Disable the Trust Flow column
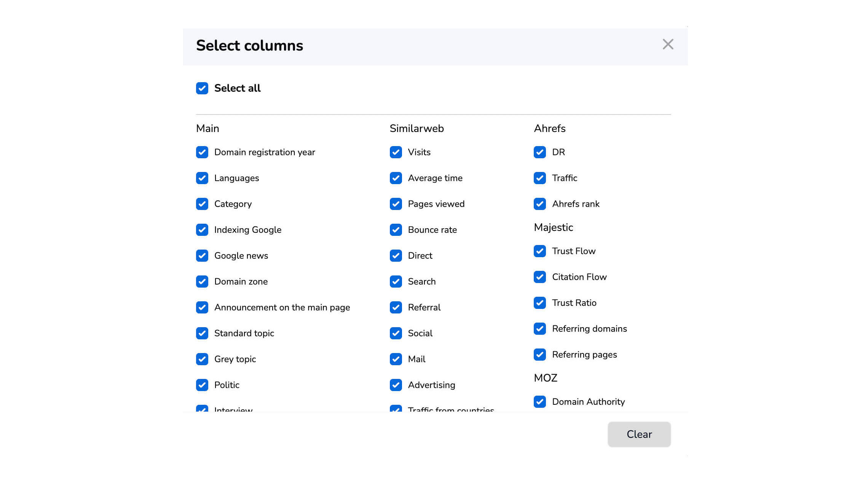This screenshot has width=868, height=482. click(x=540, y=251)
